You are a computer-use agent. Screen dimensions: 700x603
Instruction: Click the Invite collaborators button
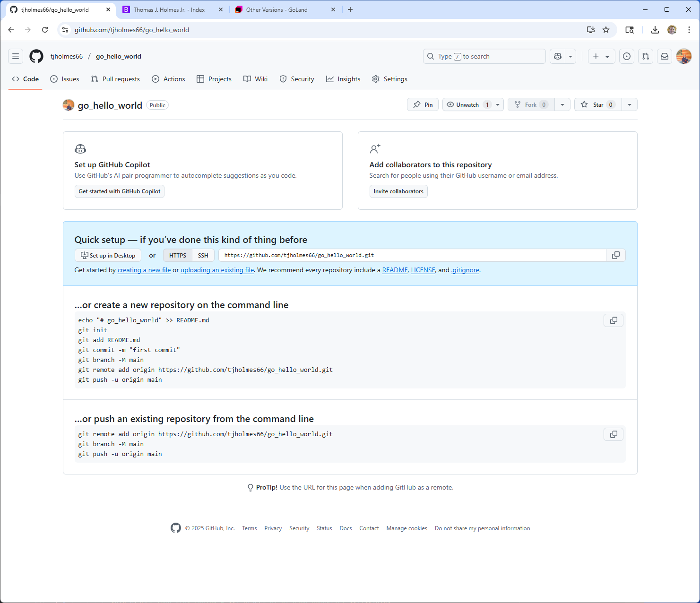click(x=398, y=191)
